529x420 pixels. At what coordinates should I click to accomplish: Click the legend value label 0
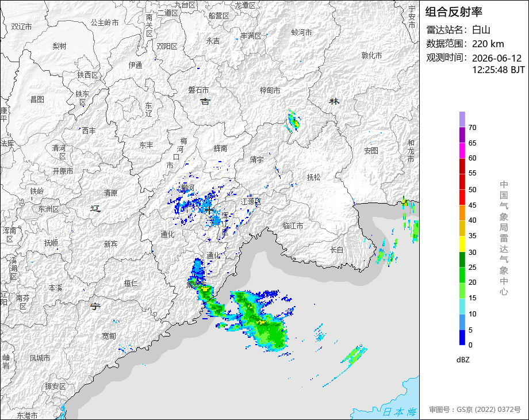(470, 345)
